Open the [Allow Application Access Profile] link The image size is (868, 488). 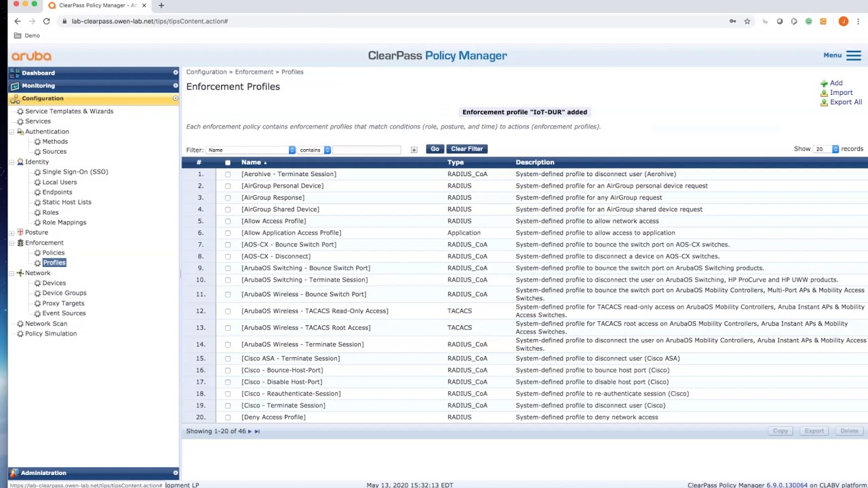(x=292, y=233)
